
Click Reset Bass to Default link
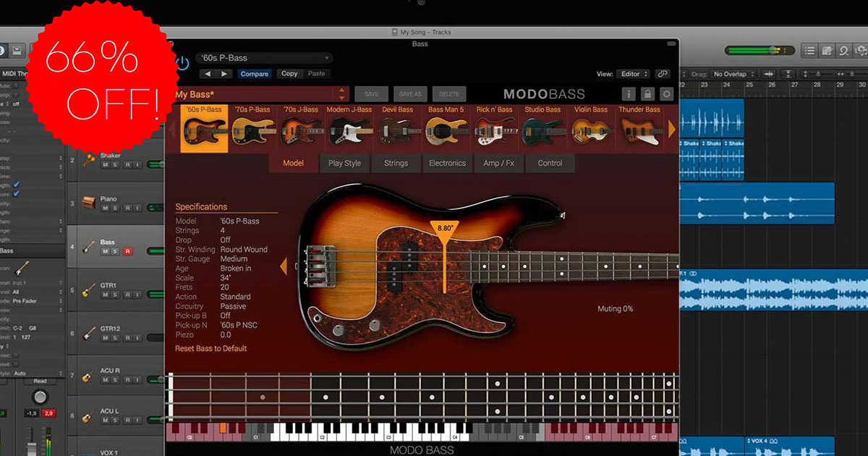tap(210, 348)
